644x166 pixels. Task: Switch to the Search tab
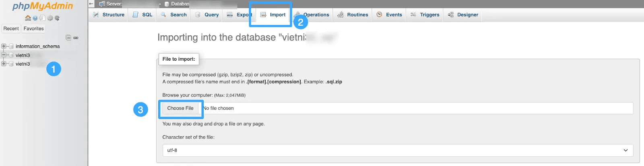[174, 14]
